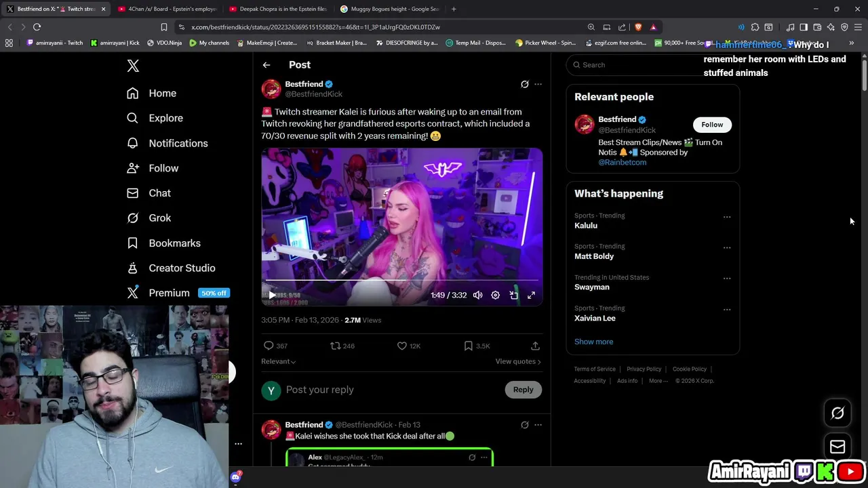This screenshot has height=488, width=868.
Task: Open more options for Xaivian Lee trend
Action: pyautogui.click(x=727, y=309)
